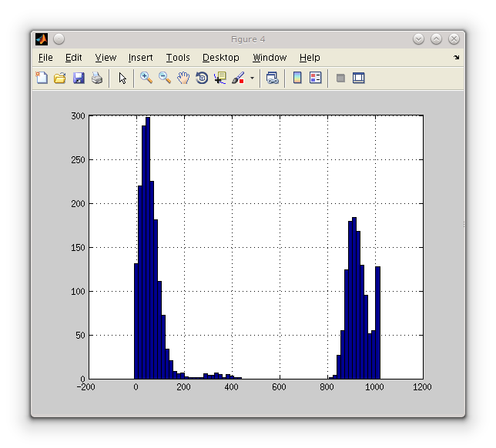Insert a colorbar using the toolbar icon
Viewport: 496px width, 448px height.
point(297,78)
